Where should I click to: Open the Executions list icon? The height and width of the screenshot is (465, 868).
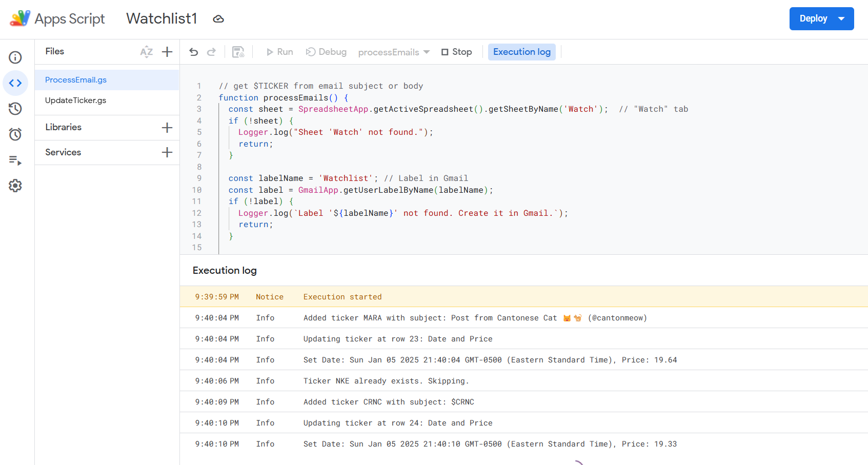click(x=15, y=160)
